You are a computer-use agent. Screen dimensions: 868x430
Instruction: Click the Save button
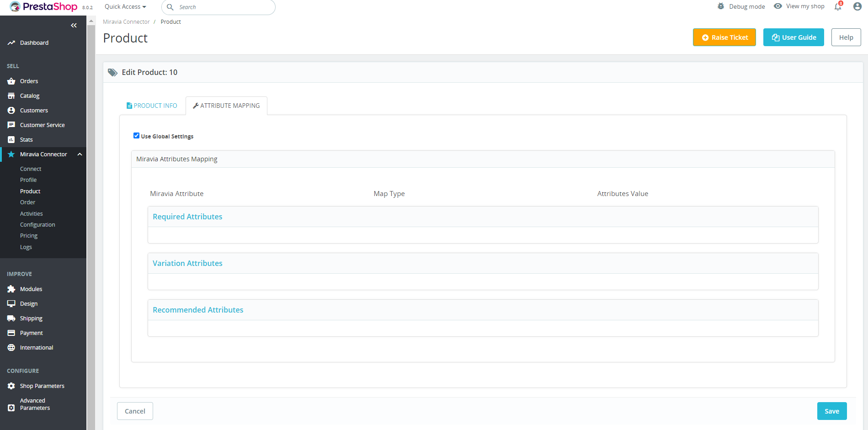coord(832,411)
